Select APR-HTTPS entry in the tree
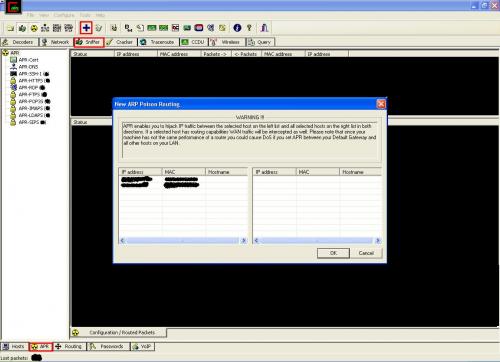This screenshot has height=362, width=500. coord(31,81)
